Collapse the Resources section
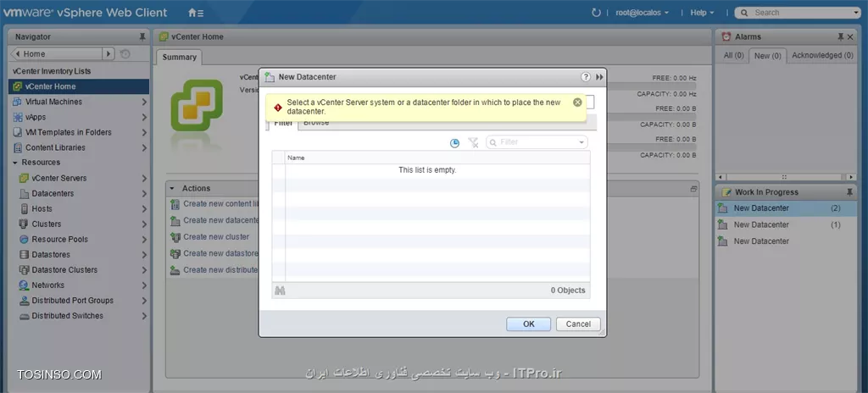The image size is (868, 393). click(x=15, y=163)
